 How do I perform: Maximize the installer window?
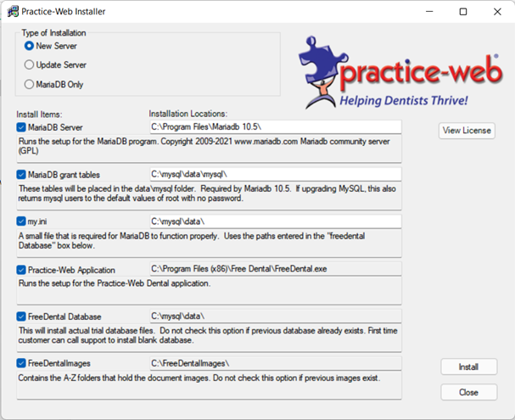[463, 12]
